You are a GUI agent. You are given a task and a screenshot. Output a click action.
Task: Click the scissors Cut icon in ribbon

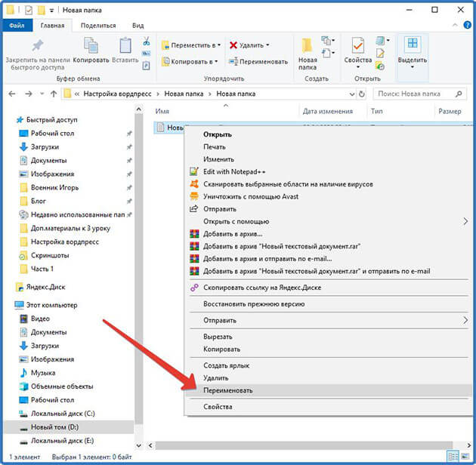pyautogui.click(x=147, y=42)
